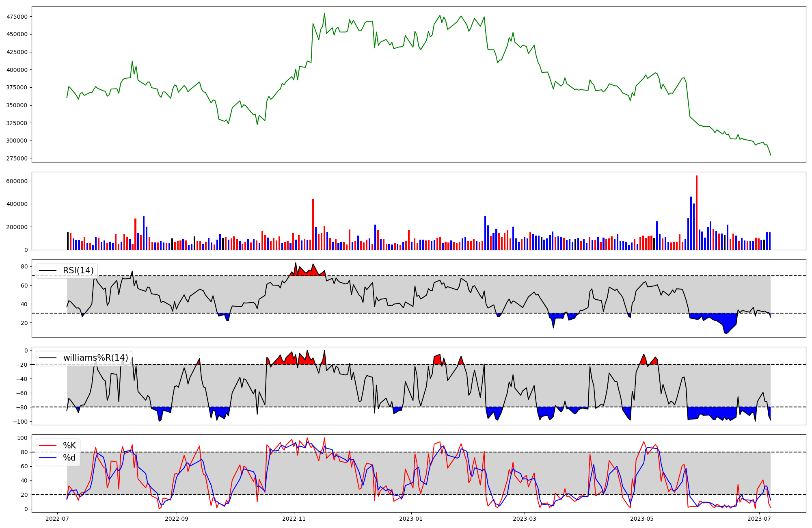
Task: Click the williams%R(14) legend label
Action: tap(95, 358)
